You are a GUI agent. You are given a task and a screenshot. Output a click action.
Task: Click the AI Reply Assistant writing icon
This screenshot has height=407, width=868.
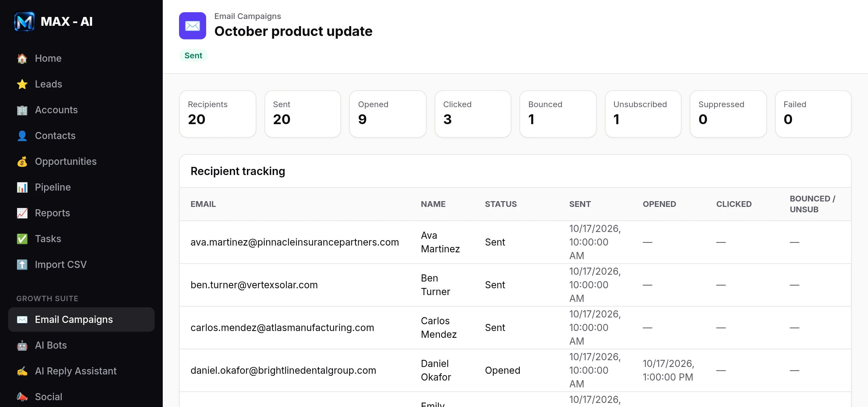[x=22, y=371]
